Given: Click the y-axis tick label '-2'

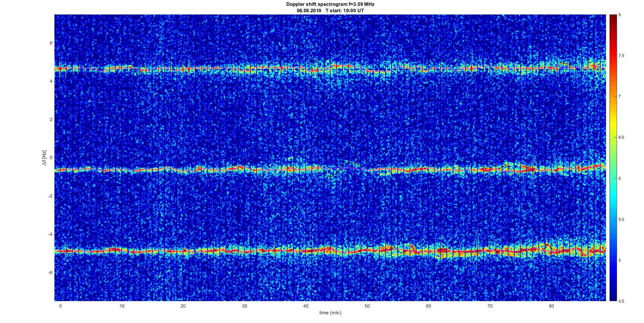Looking at the screenshot, I should pyautogui.click(x=51, y=196).
